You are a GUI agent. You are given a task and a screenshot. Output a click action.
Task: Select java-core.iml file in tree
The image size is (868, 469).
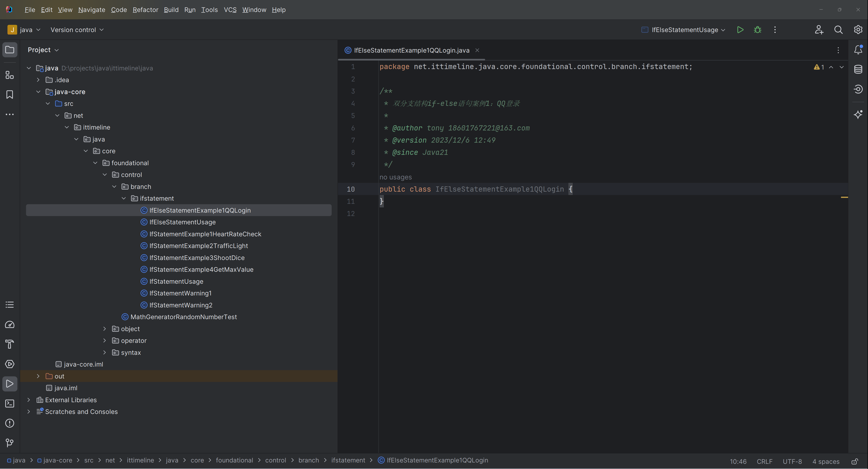point(83,364)
